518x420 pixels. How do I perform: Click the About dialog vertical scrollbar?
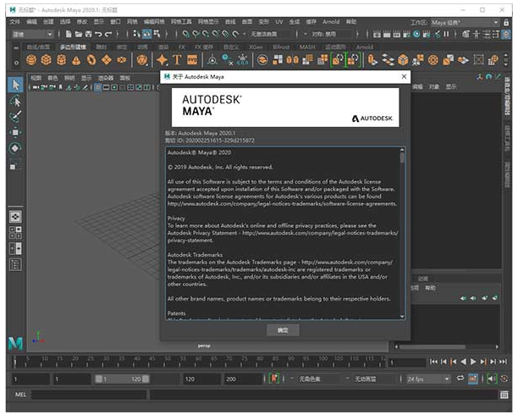click(402, 229)
